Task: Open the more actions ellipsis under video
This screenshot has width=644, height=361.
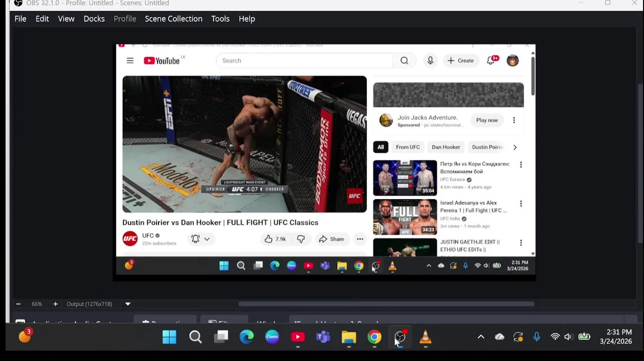Action: (x=360, y=239)
